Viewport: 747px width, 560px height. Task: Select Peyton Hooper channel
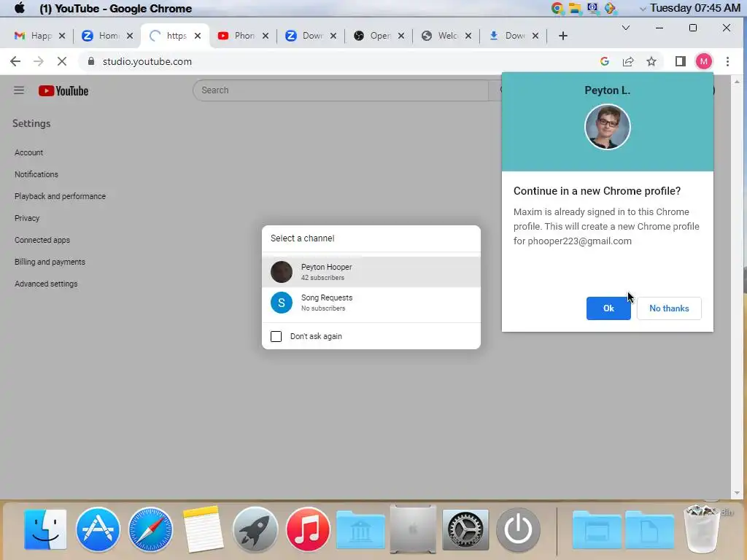tap(371, 272)
